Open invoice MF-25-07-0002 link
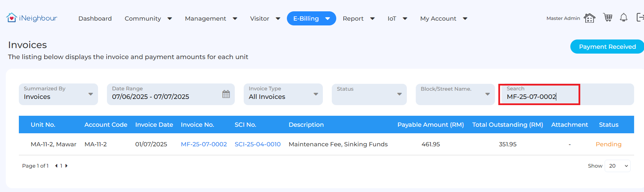Image resolution: width=644 pixels, height=192 pixels. (204, 144)
